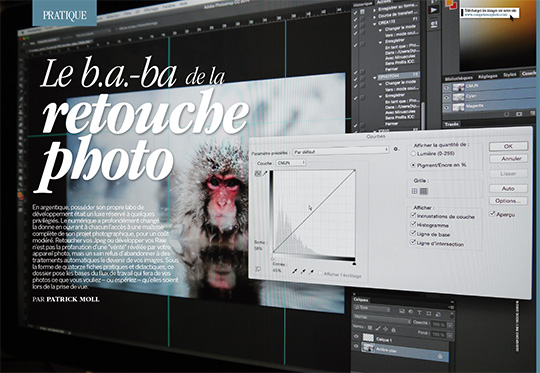The height and width of the screenshot is (373, 540).
Task: Open the Tracés tab
Action: (451, 124)
